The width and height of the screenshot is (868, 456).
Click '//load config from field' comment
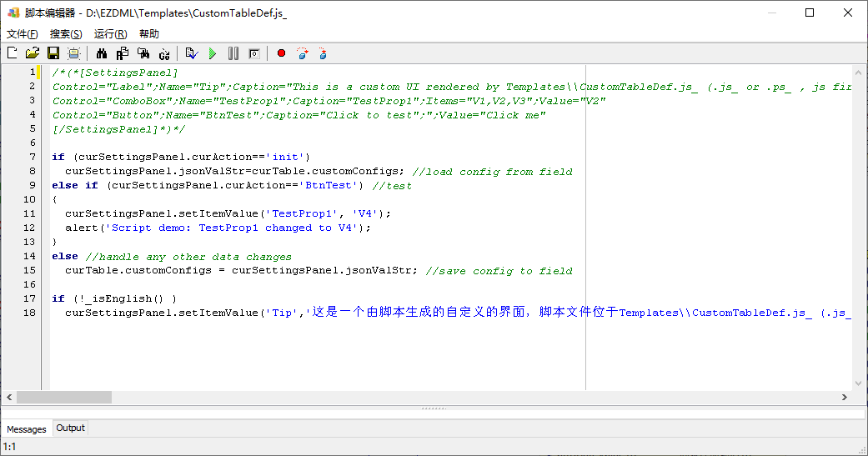click(493, 172)
